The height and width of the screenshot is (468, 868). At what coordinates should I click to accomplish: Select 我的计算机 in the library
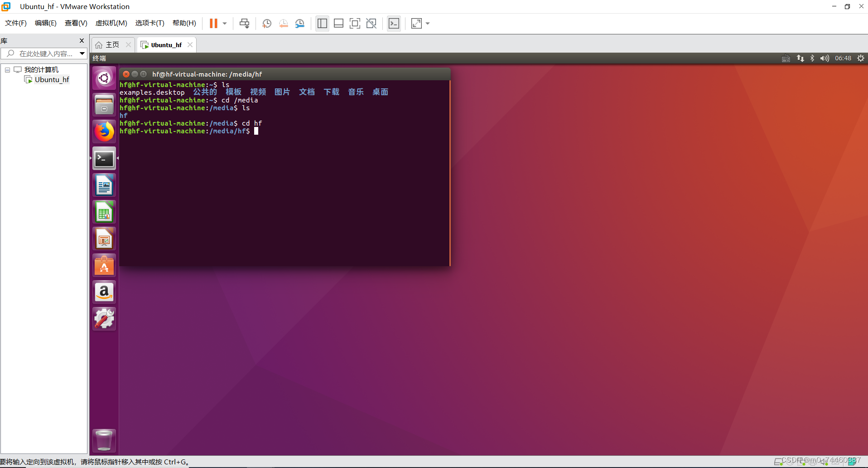(41, 70)
